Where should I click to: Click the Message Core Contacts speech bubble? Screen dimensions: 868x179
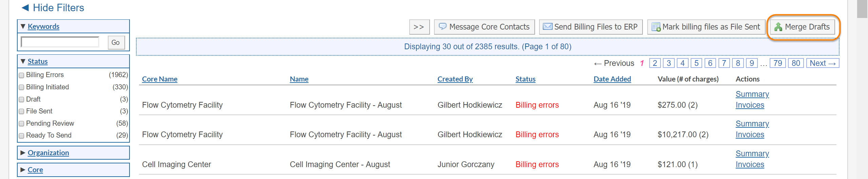pyautogui.click(x=442, y=26)
